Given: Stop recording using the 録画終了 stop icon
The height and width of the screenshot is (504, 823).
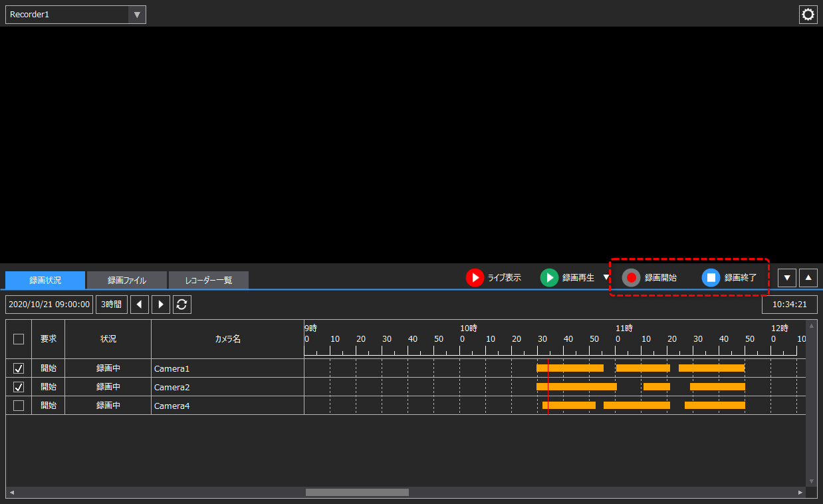Looking at the screenshot, I should (x=711, y=278).
